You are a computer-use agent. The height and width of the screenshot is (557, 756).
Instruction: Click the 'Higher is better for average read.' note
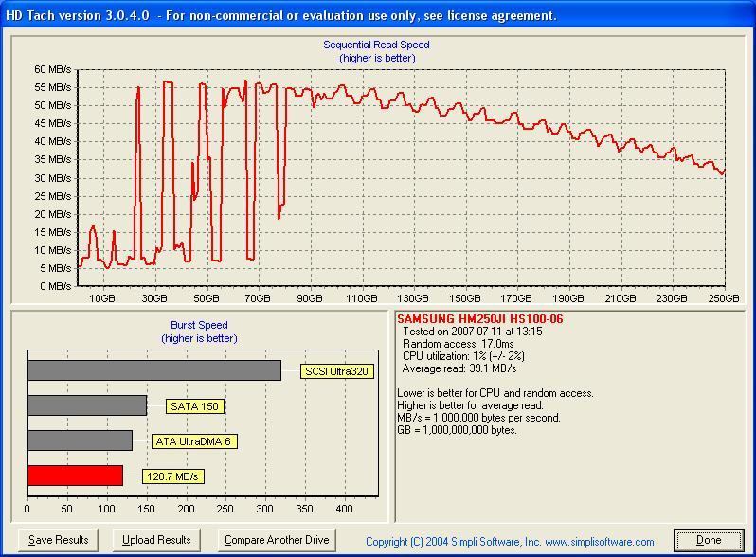pyautogui.click(x=470, y=405)
